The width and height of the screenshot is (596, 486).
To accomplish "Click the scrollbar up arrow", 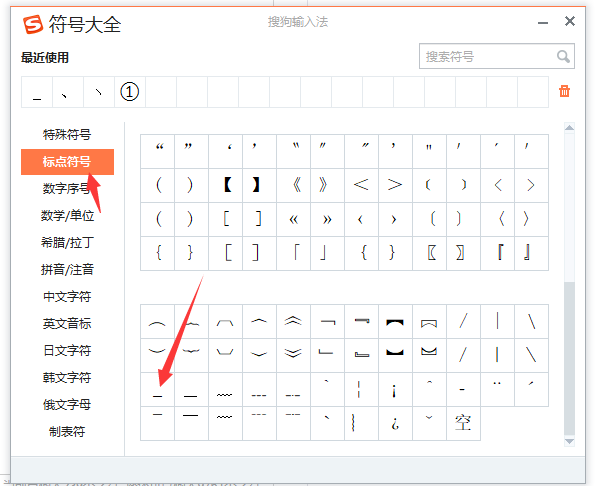I will (x=569, y=128).
